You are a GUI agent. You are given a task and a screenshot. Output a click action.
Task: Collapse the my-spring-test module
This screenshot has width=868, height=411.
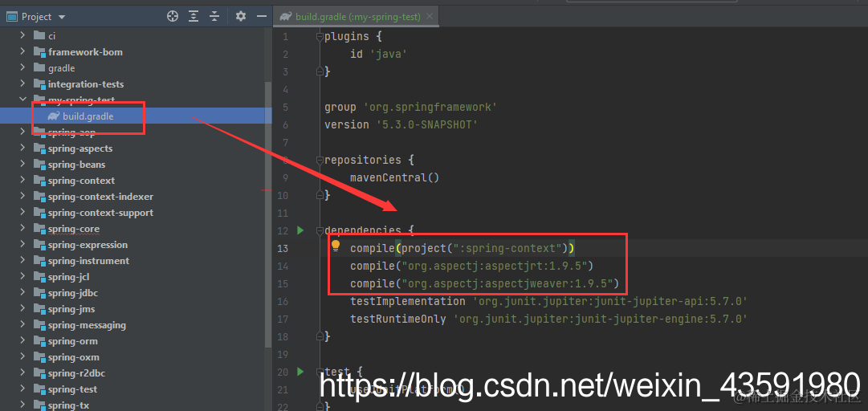(x=22, y=100)
